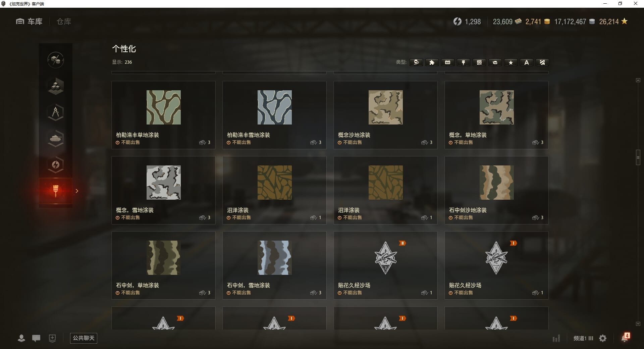The height and width of the screenshot is (349, 644).
Task: Click the 频道1 channel button
Action: (x=583, y=338)
